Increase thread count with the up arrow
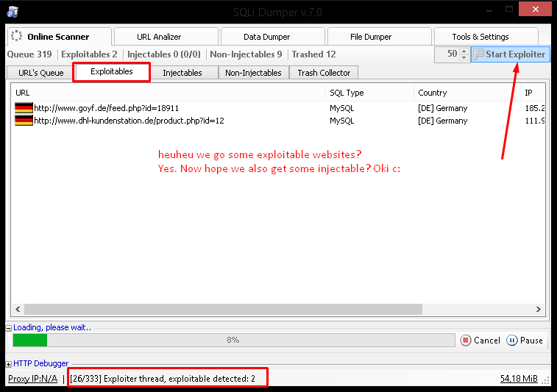The image size is (557, 392). click(x=464, y=51)
